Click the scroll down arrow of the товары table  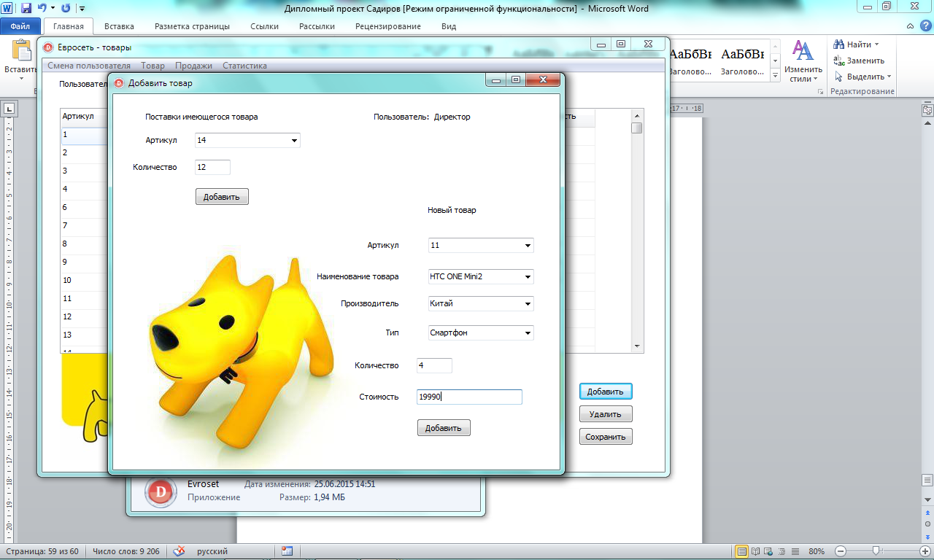tap(637, 346)
